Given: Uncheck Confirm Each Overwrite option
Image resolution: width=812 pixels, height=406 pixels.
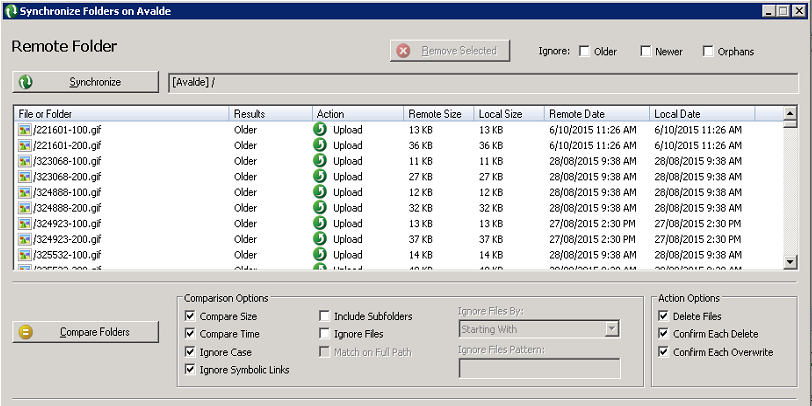Looking at the screenshot, I should coord(663,352).
